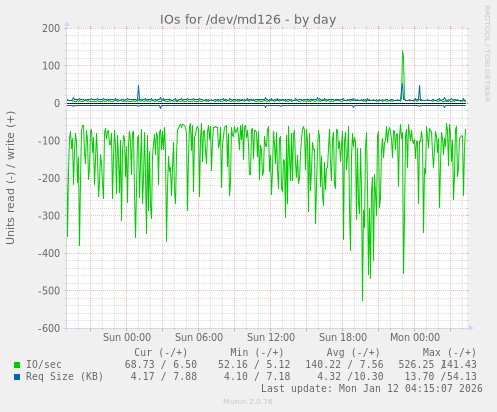Click the 'Sun 00:00' x-axis label
Screen dimensions: 497x412
[x=127, y=337]
